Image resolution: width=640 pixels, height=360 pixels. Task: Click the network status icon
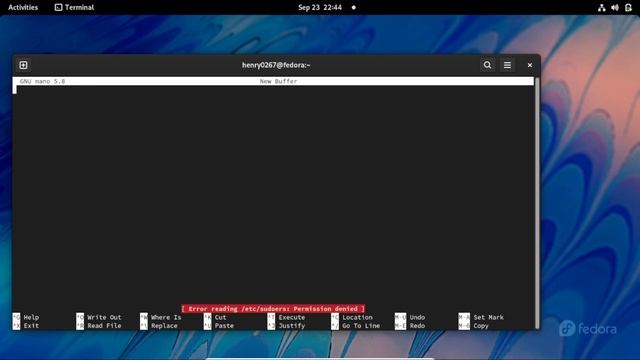tap(602, 7)
